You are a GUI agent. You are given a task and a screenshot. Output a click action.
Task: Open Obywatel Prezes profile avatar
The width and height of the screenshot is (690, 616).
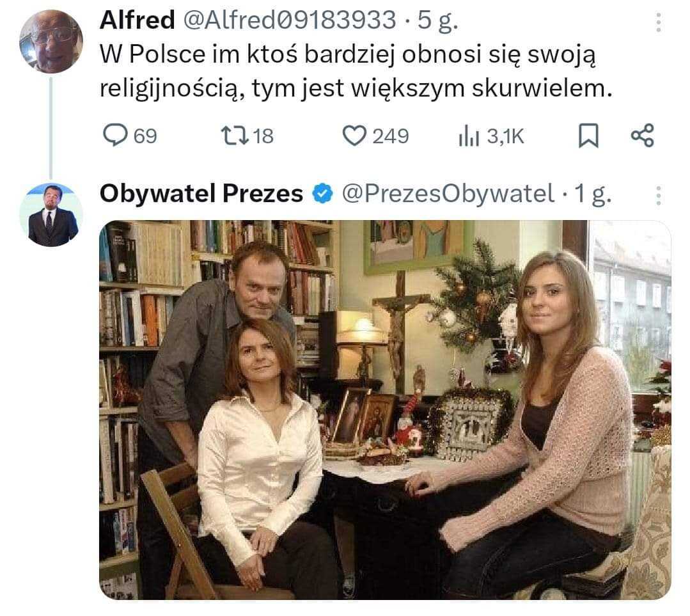tap(51, 215)
